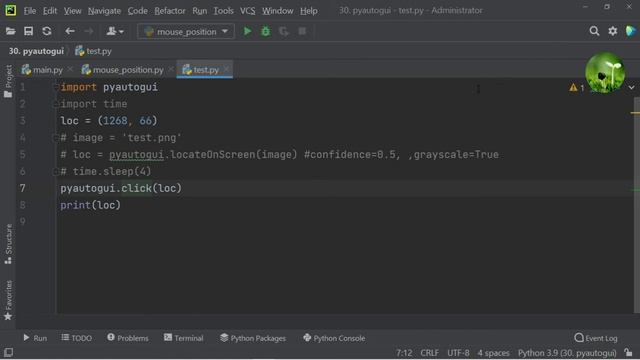Image resolution: width=640 pixels, height=360 pixels.
Task: Open the Run menu
Action: pos(200,11)
